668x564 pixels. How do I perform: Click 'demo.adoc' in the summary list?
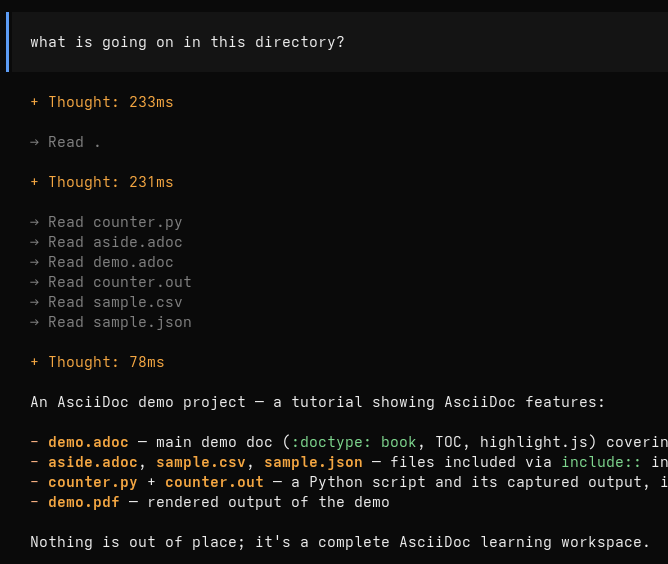[88, 442]
